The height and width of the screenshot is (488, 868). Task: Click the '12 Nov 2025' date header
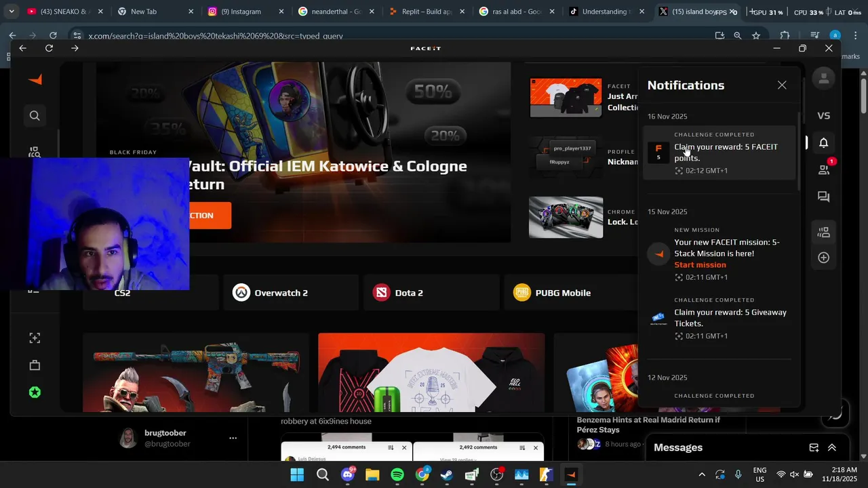click(667, 378)
